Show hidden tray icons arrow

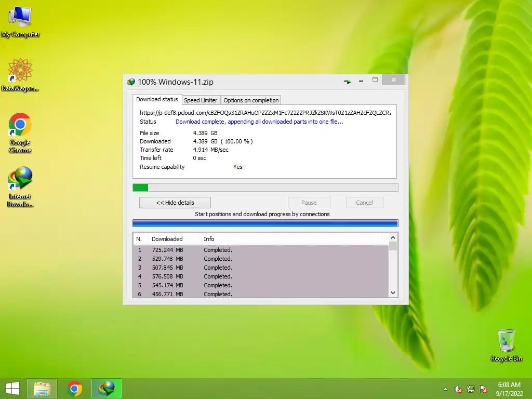pyautogui.click(x=445, y=389)
